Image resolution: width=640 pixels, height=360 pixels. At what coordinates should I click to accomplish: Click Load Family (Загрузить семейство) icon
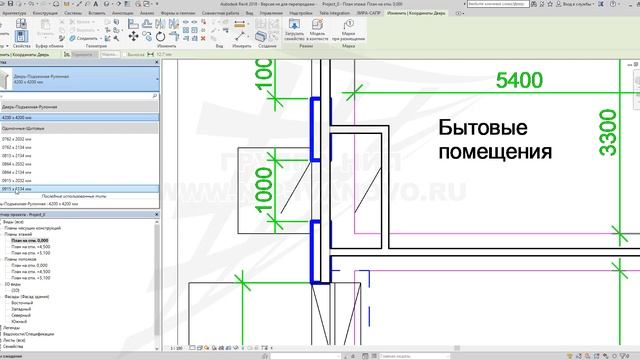tap(294, 24)
